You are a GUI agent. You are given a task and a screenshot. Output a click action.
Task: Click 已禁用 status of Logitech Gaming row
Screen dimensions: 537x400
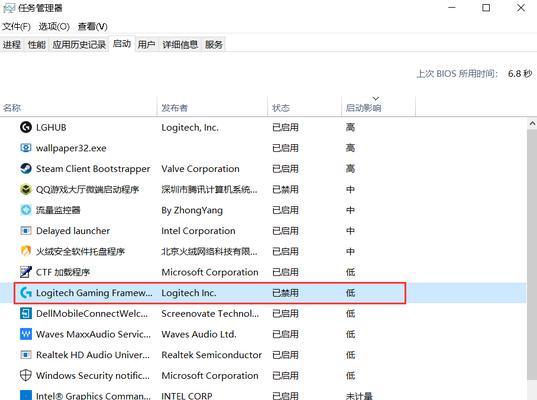(x=285, y=293)
